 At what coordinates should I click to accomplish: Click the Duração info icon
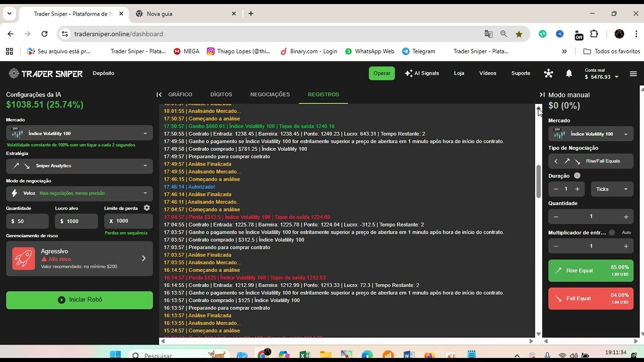(577, 175)
